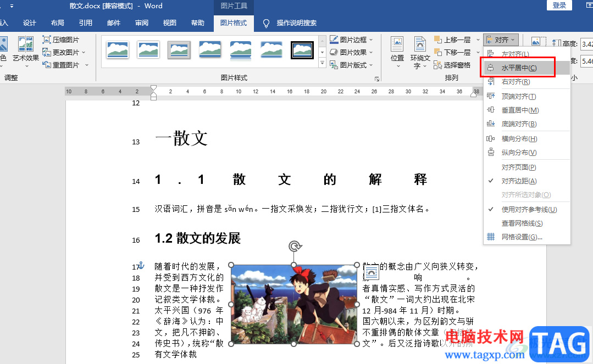
Task: Click the 图片版式 picture layout icon
Action: coord(334,65)
